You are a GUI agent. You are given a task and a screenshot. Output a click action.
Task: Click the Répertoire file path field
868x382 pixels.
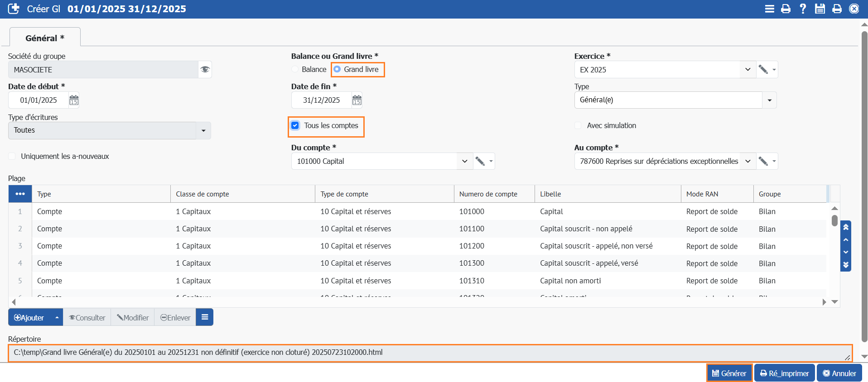pyautogui.click(x=426, y=353)
